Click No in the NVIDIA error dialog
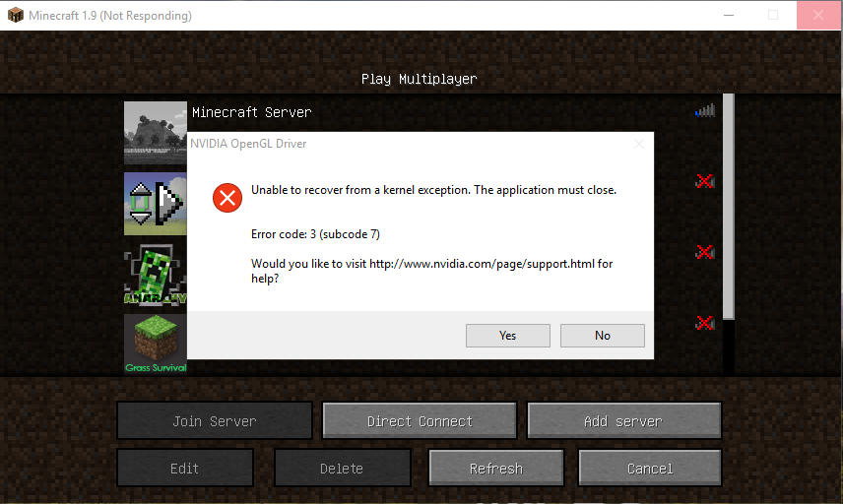Image resolution: width=843 pixels, height=504 pixels. click(602, 336)
